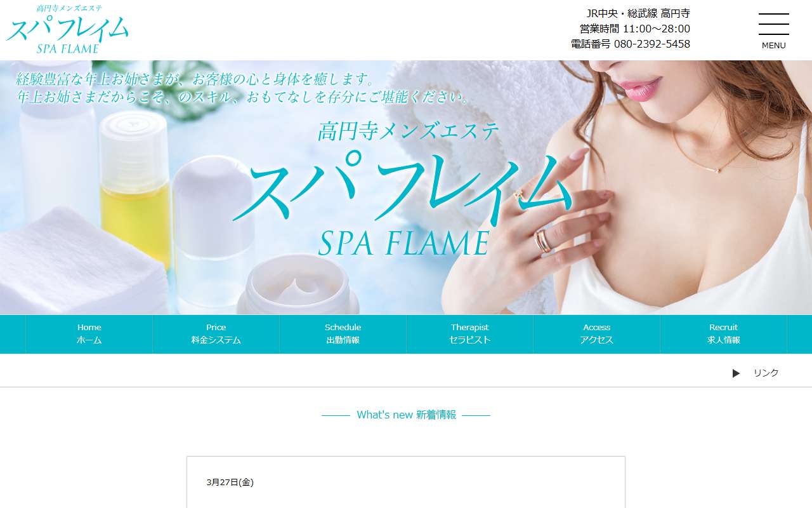The image size is (812, 508).
Task: Click the banner tagline about 年上お姉さま
Action: click(x=244, y=88)
